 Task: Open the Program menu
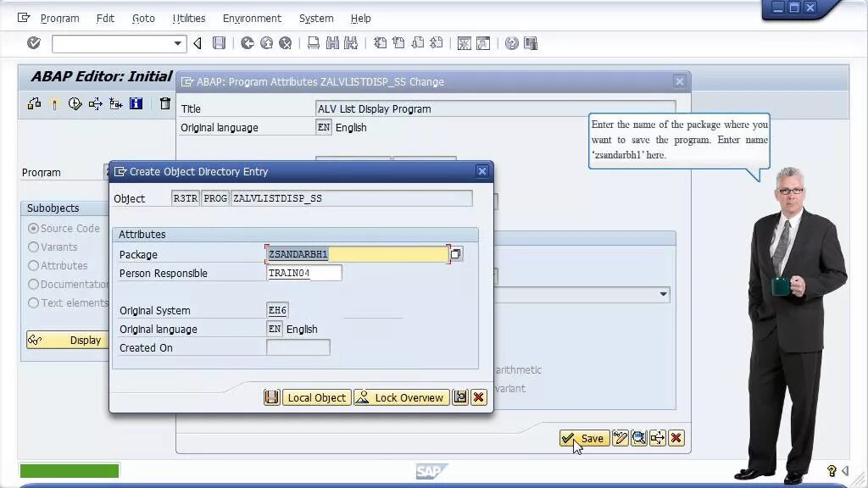coord(60,19)
